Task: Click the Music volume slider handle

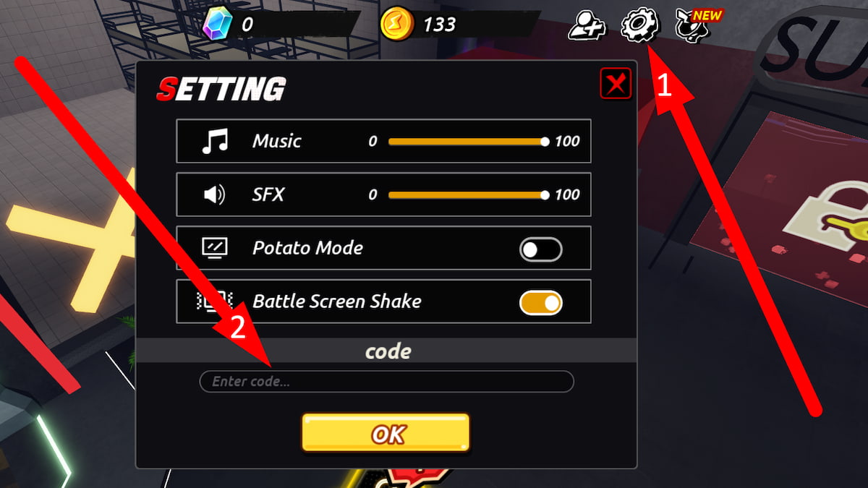Action: tap(545, 142)
